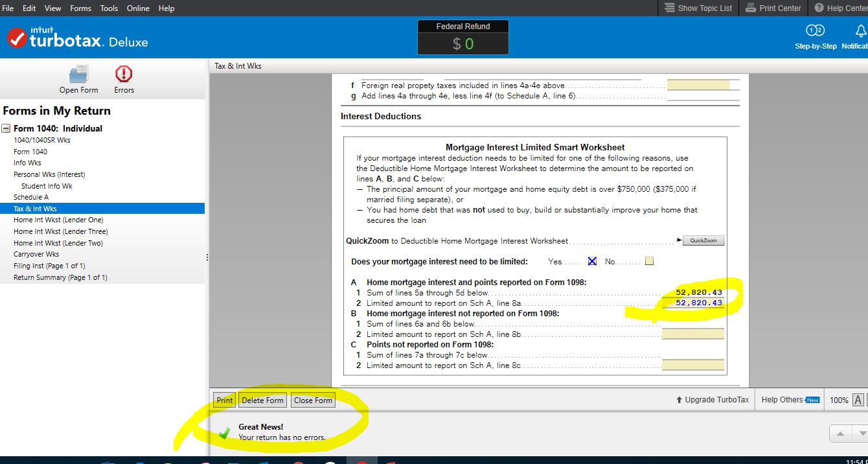Screen dimensions: 868x464
Task: Open the Print Center
Action: point(773,8)
